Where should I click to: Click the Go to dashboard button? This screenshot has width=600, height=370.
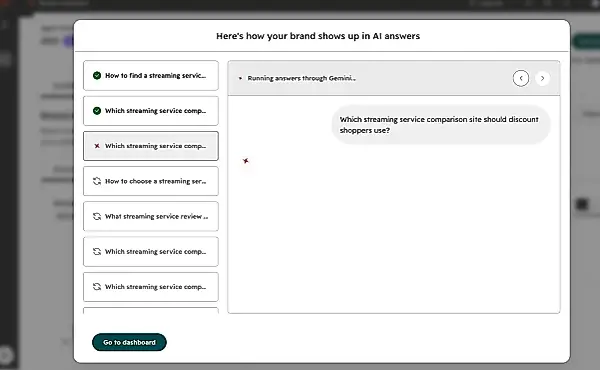point(129,342)
